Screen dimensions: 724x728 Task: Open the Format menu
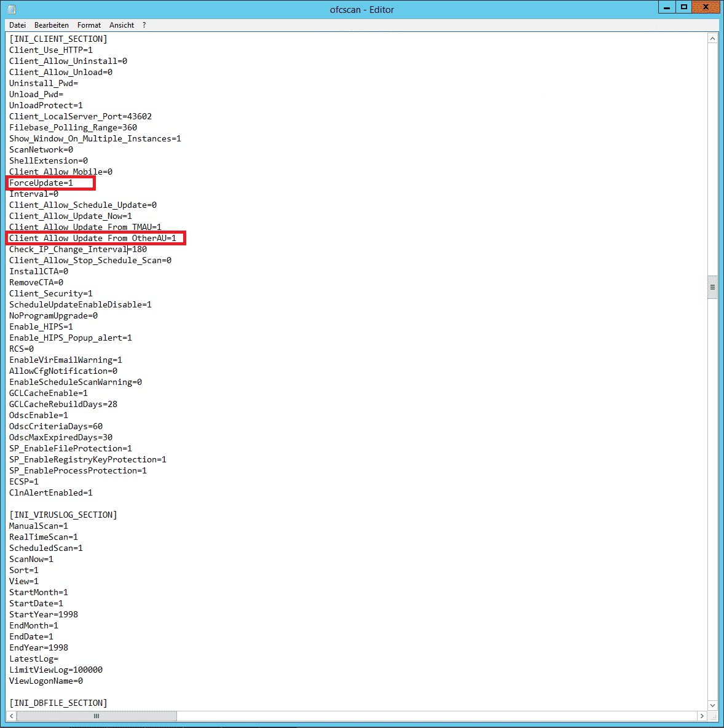tap(89, 25)
